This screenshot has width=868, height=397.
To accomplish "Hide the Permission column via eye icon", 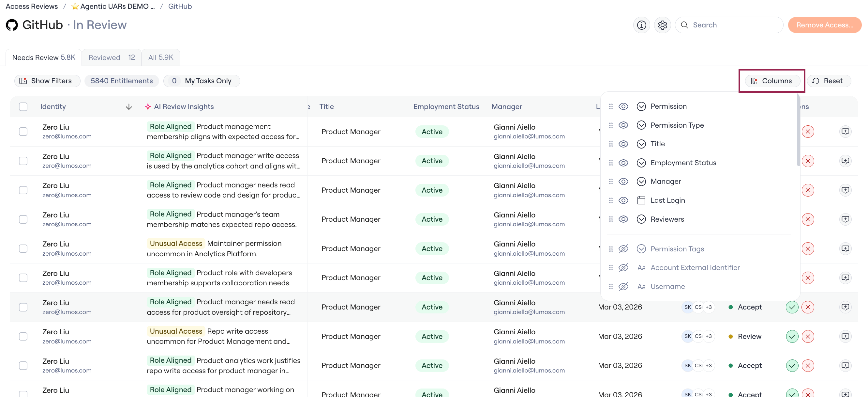I will pos(623,106).
